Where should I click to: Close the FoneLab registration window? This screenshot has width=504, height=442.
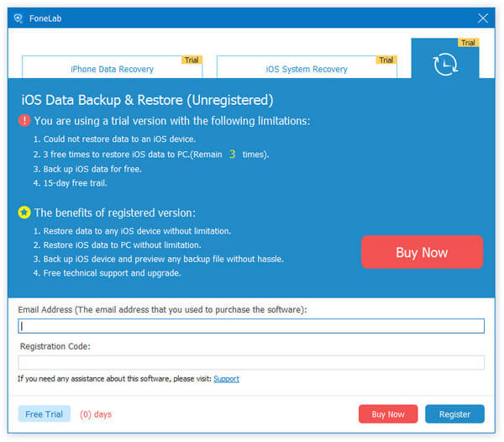point(483,18)
